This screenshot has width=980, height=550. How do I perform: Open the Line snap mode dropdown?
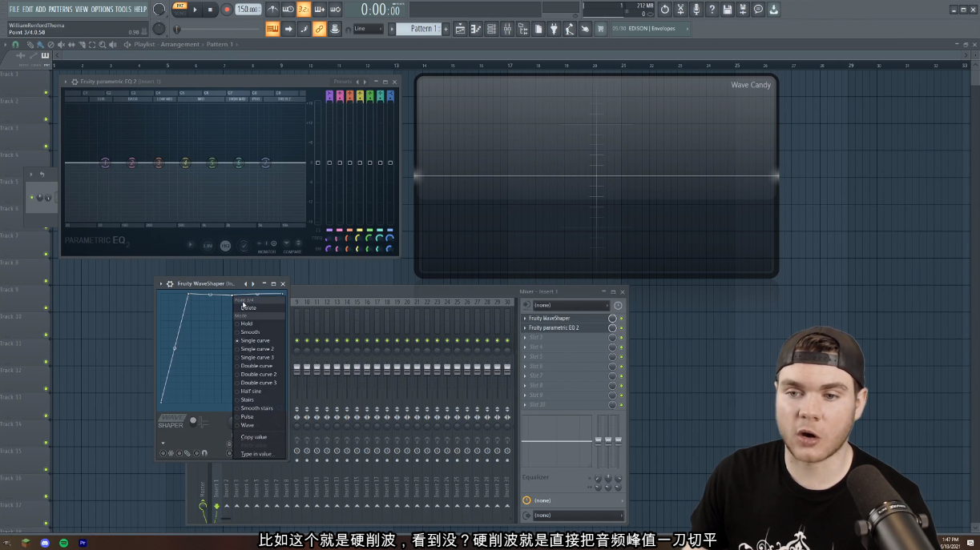pyautogui.click(x=369, y=29)
